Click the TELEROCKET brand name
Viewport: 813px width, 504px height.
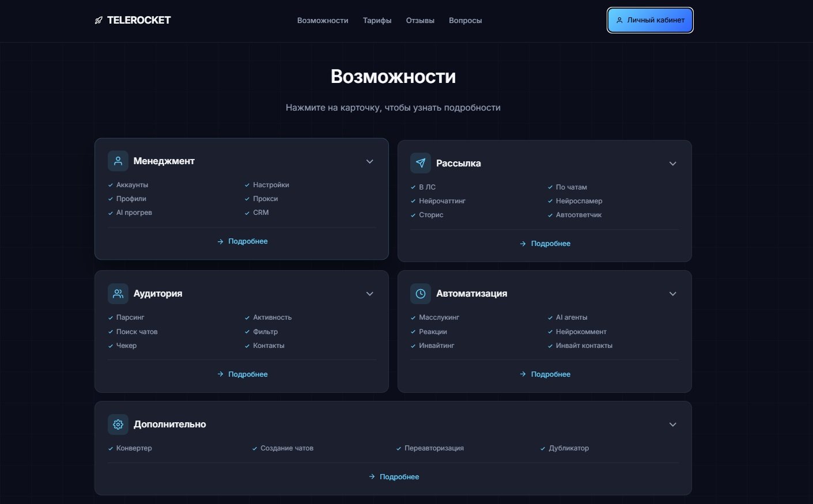pos(139,20)
